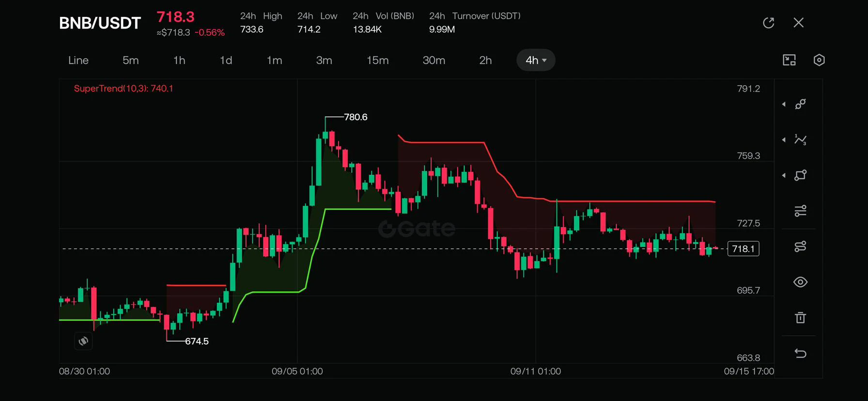Select the 1d timeframe
This screenshot has height=401, width=868.
pyautogui.click(x=226, y=60)
